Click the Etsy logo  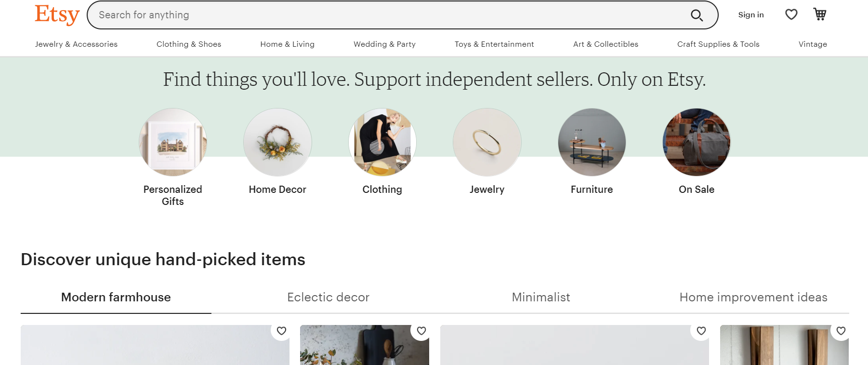tap(57, 14)
